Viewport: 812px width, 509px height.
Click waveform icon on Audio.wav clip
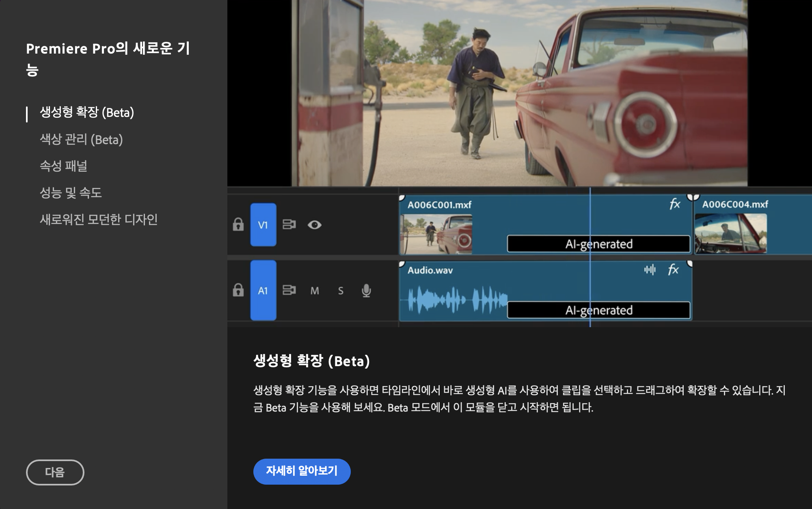[x=650, y=270]
